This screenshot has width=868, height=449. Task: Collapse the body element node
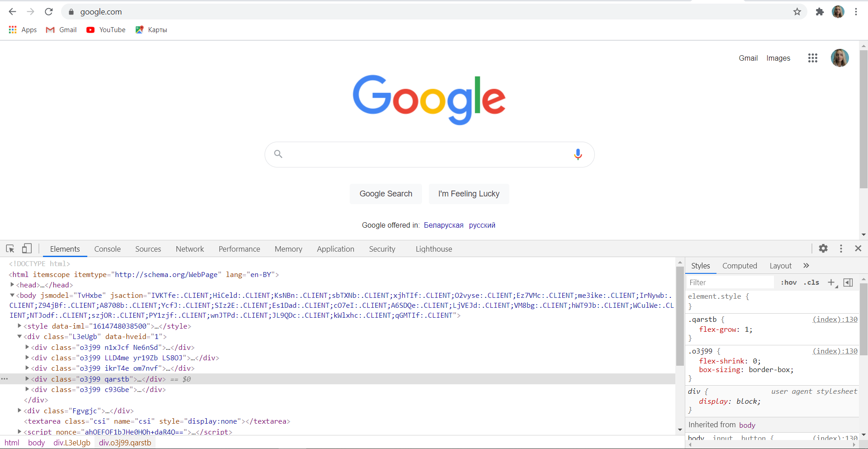12,295
